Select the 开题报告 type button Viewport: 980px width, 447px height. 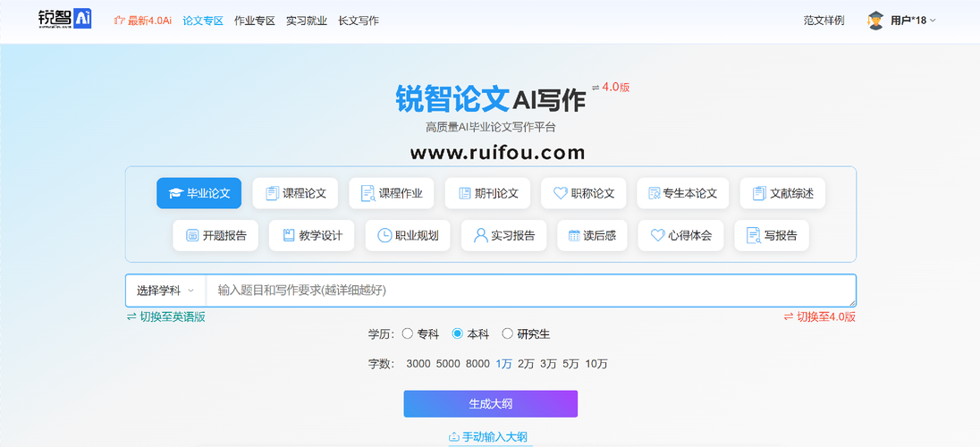(x=215, y=236)
